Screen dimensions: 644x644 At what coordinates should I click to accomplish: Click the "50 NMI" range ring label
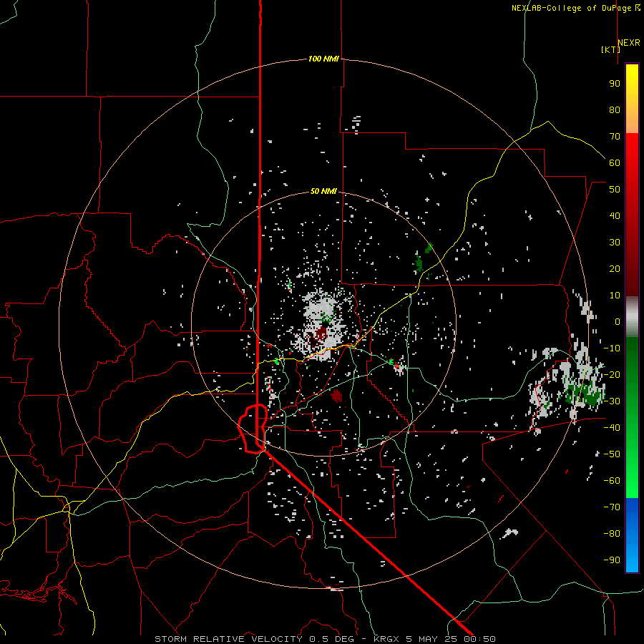(323, 191)
